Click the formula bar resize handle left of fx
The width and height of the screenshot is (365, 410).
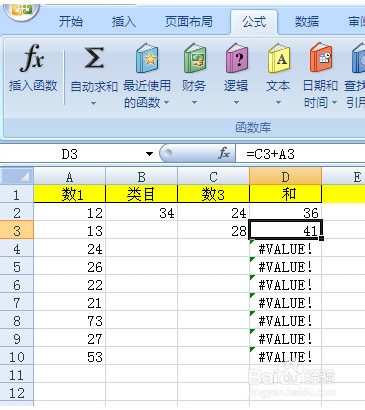[168, 153]
